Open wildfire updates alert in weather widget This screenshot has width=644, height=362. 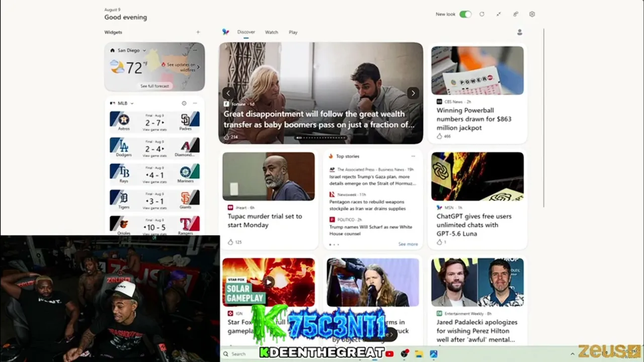point(180,67)
